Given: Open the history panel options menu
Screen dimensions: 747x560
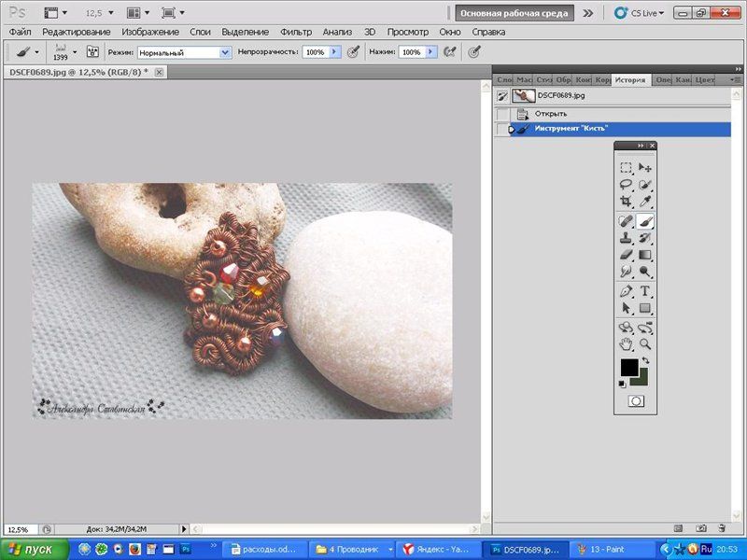Looking at the screenshot, I should [734, 80].
